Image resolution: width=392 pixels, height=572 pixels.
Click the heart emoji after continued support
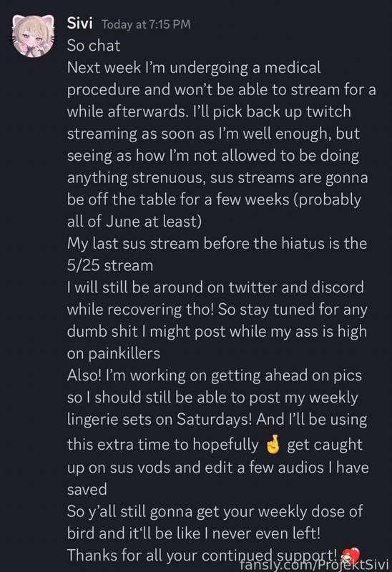click(351, 556)
